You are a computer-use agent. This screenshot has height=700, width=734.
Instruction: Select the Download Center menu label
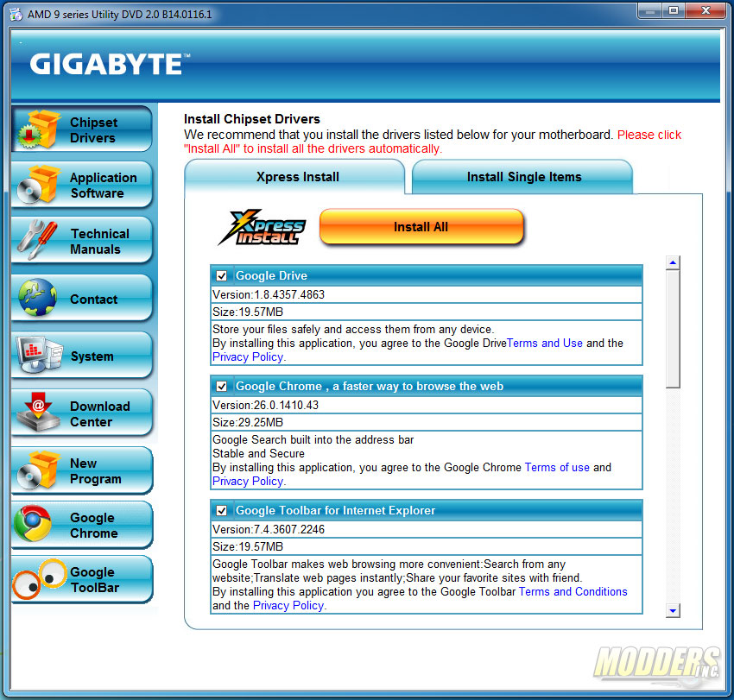point(99,413)
